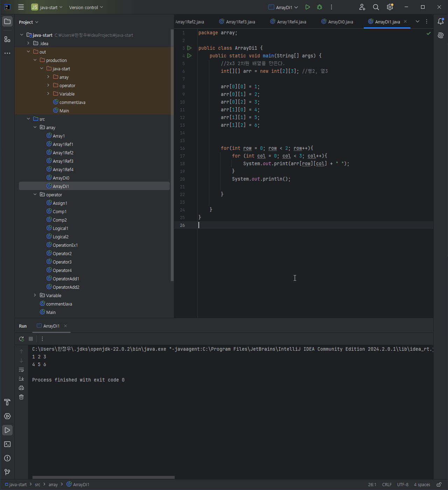This screenshot has width=448, height=490.
Task: Click ArrayDi1 breadcrumb in navigation bar
Action: [78, 485]
